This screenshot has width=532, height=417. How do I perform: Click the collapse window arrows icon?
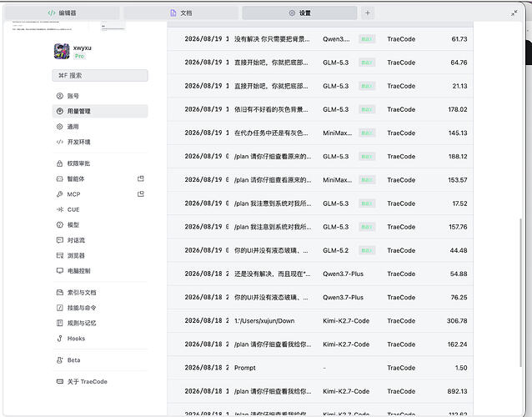pos(514,13)
